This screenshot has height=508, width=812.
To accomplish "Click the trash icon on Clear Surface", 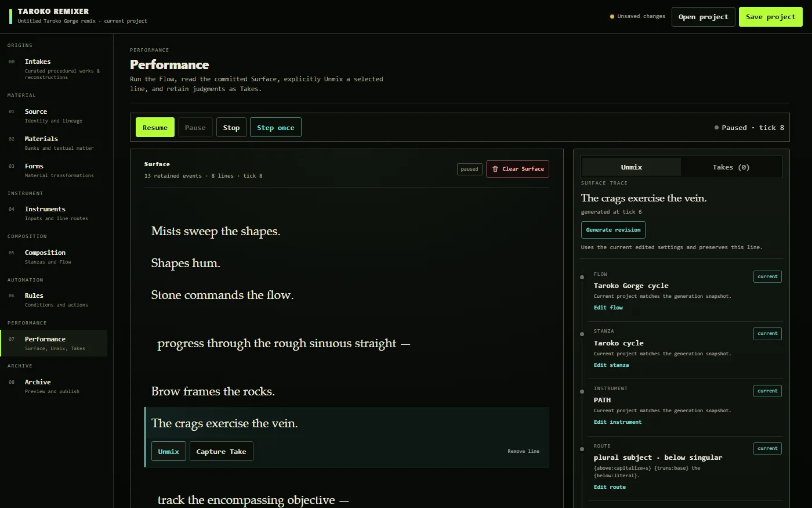I will coord(495,169).
